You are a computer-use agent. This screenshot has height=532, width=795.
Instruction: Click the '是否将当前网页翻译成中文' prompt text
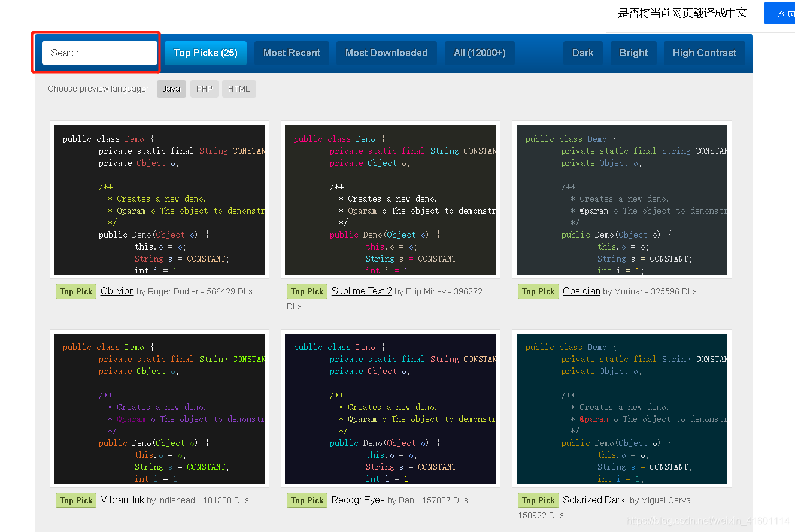tap(682, 13)
